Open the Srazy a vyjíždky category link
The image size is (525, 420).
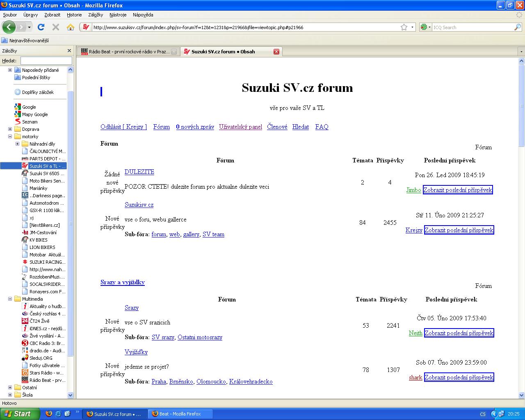(123, 282)
